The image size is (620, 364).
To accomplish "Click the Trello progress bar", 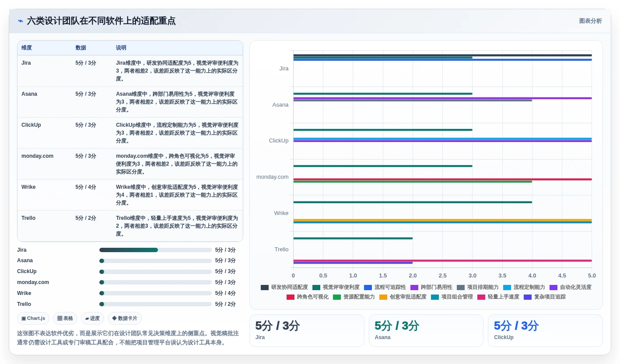I will coord(155,304).
